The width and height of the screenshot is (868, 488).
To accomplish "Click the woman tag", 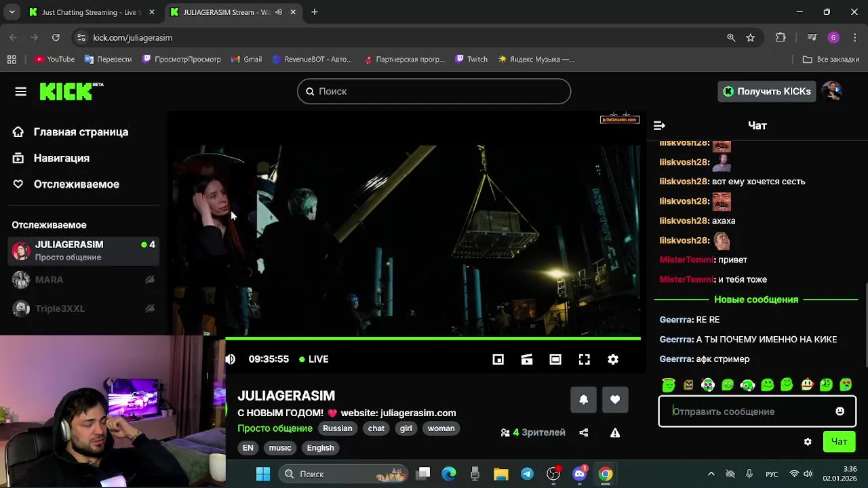I will [x=441, y=428].
